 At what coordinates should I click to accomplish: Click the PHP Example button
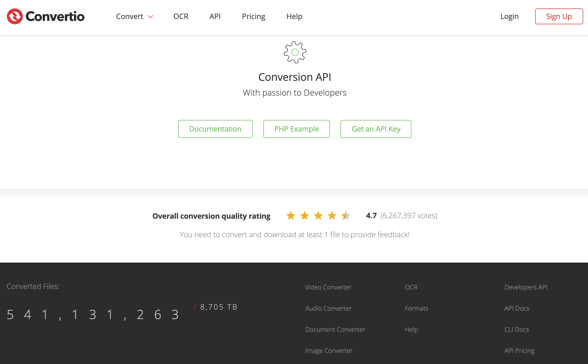[296, 129]
